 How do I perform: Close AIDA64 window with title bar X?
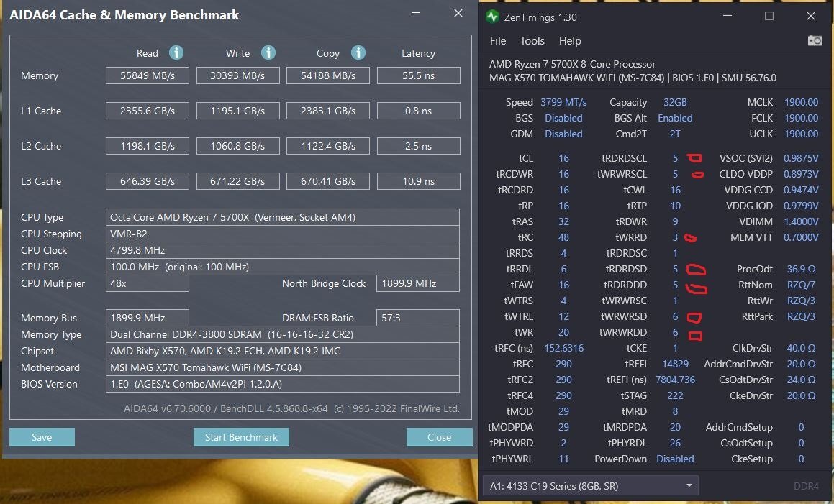458,13
